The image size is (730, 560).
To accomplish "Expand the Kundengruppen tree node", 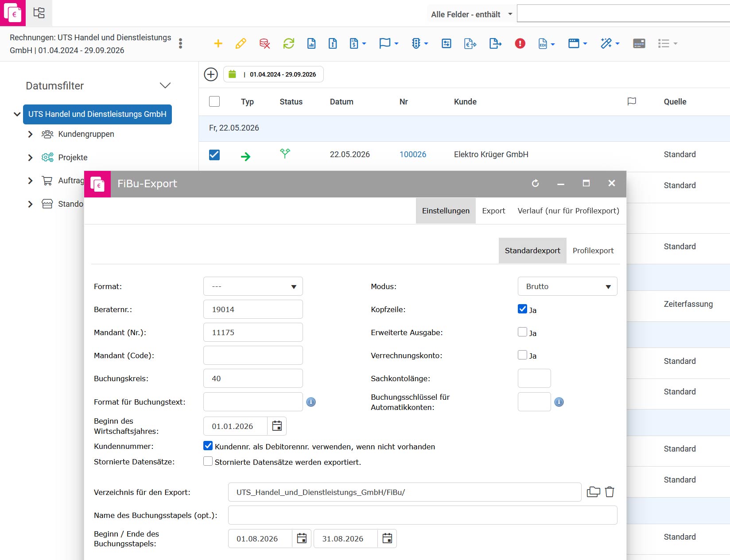I will (30, 134).
